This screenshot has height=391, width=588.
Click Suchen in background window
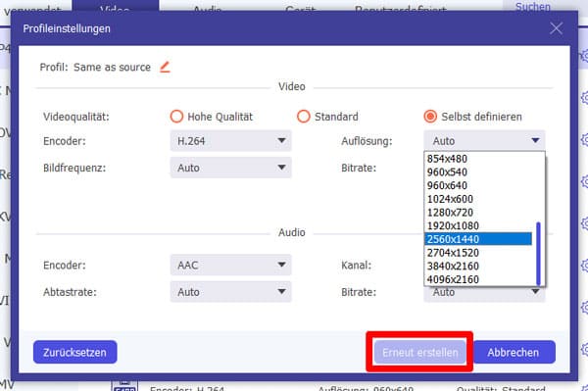coord(532,7)
